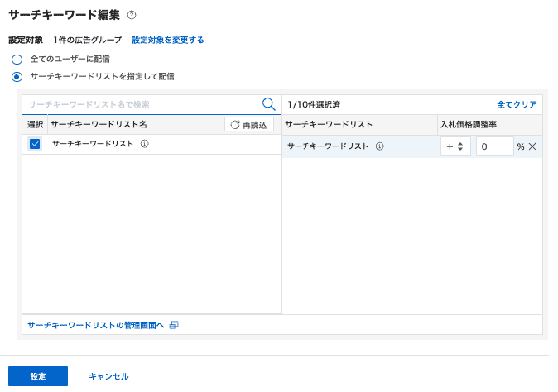This screenshot has width=558, height=392.
Task: Uncheck the サーチキーワードリスト checkbox
Action: tap(35, 144)
